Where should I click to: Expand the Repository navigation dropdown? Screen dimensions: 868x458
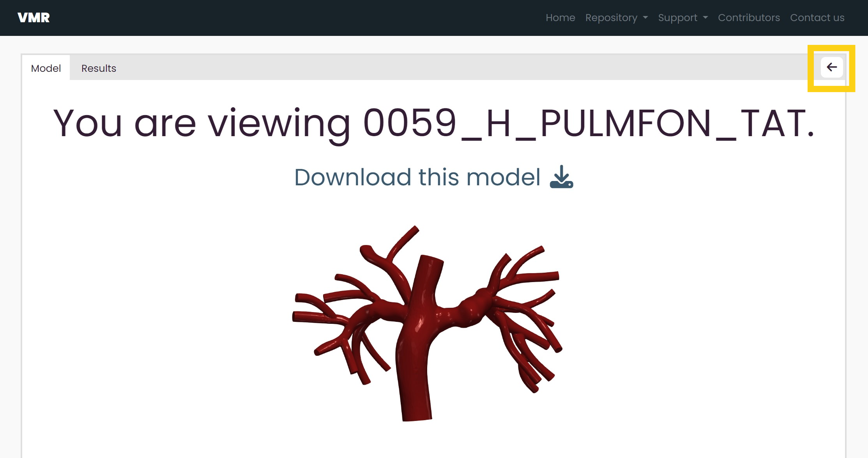(617, 18)
